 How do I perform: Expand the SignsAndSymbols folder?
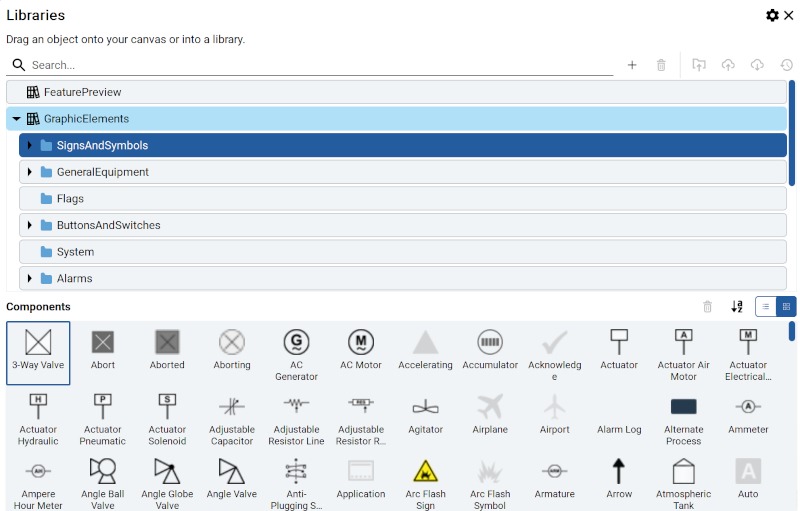29,145
